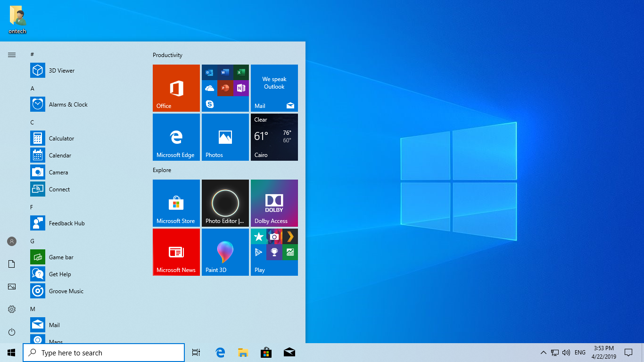This screenshot has width=644, height=362.
Task: Open Edge from the taskbar
Action: [220, 353]
